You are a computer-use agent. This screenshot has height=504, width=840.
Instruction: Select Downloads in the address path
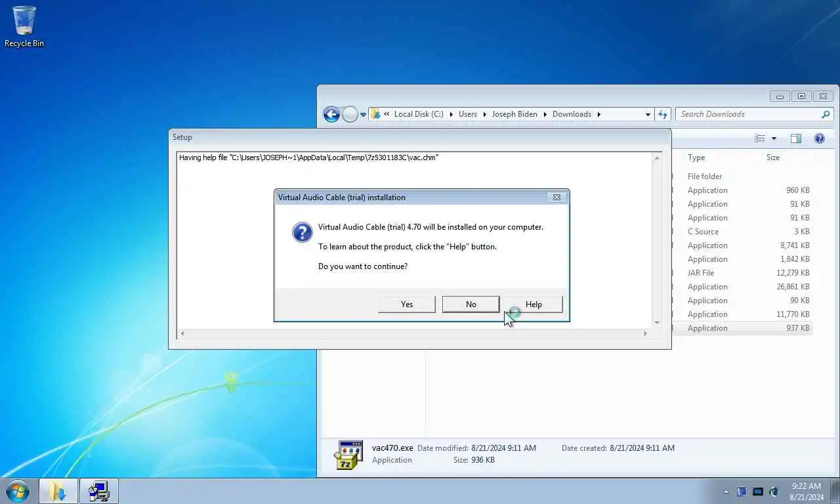(x=572, y=114)
